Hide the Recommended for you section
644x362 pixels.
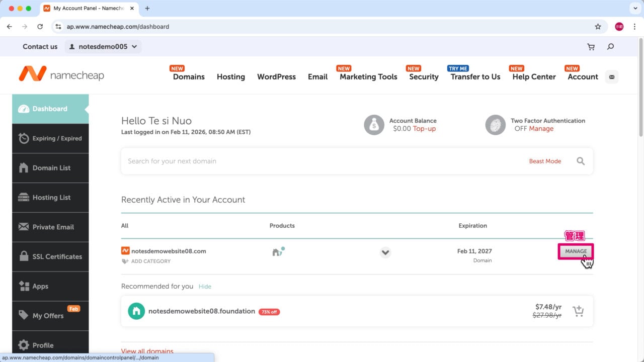(x=205, y=286)
